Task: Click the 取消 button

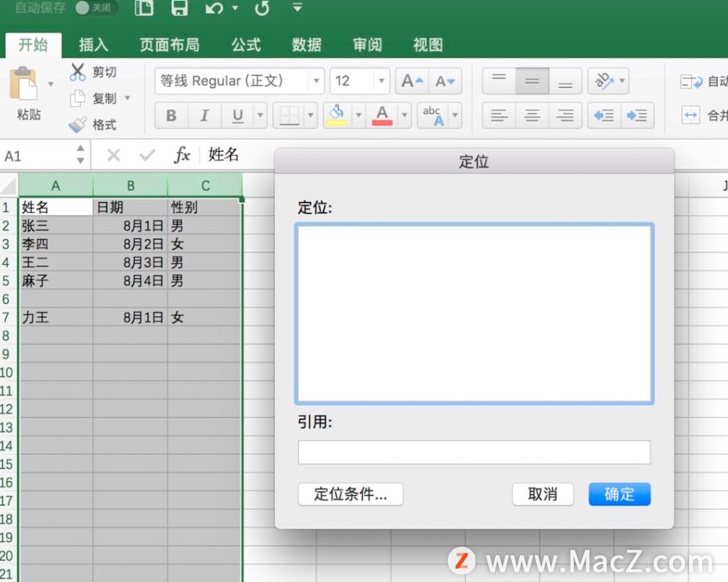Action: (x=542, y=494)
